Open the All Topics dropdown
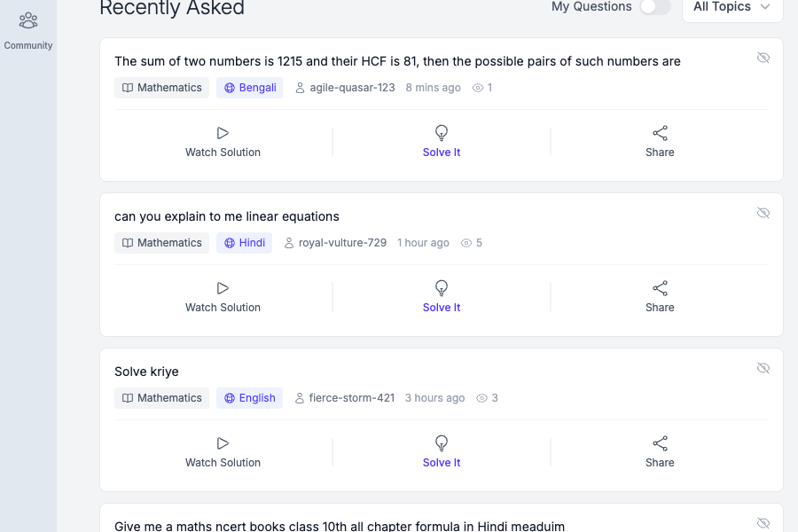 [x=731, y=7]
